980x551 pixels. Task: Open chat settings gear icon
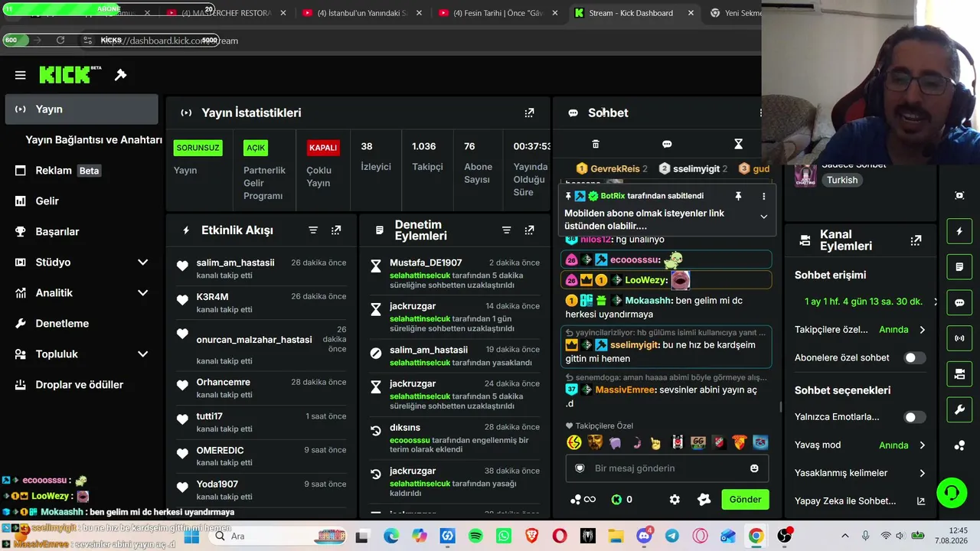click(x=675, y=500)
